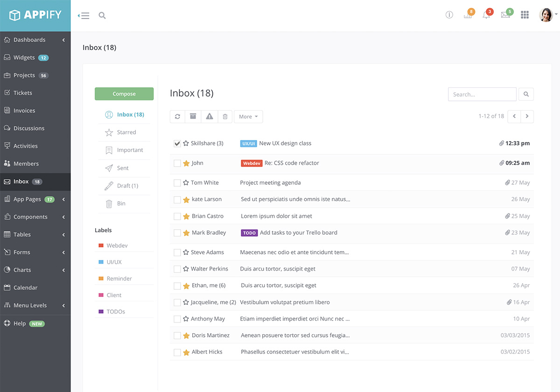Go to Calendar in sidebar

[x=25, y=288]
